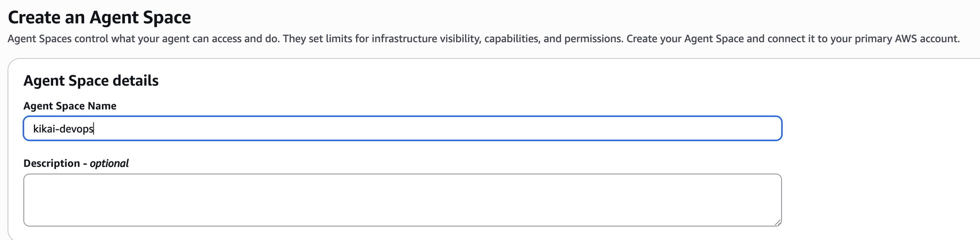The width and height of the screenshot is (980, 240).
Task: Focus the Description optional text area
Action: [x=402, y=200]
